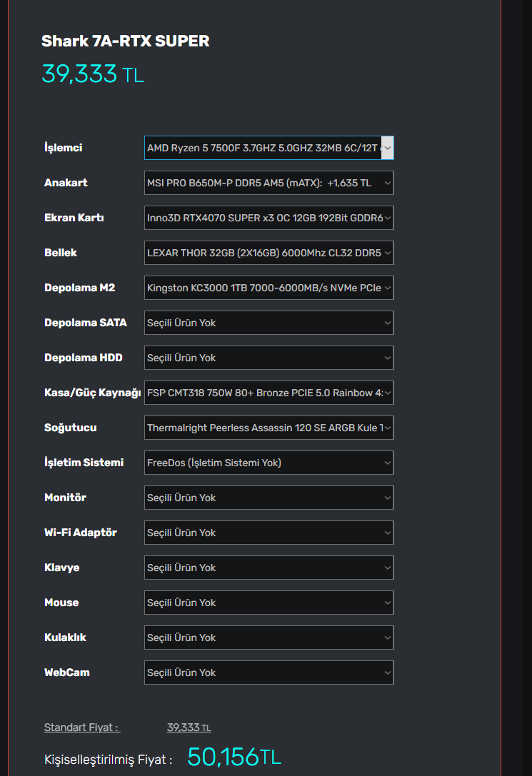Open the Kulaklık headset dropdown
Viewport: 532px width, 776px height.
[x=268, y=638]
